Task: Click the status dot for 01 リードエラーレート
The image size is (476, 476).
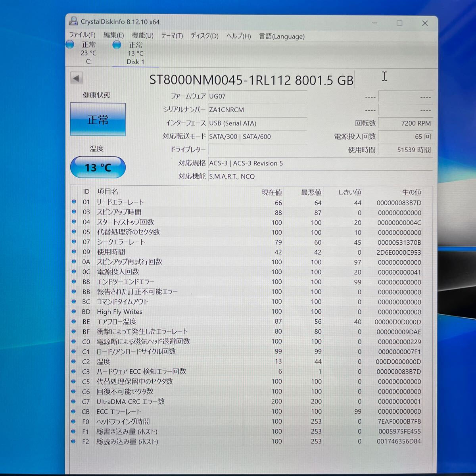Action: [73, 202]
